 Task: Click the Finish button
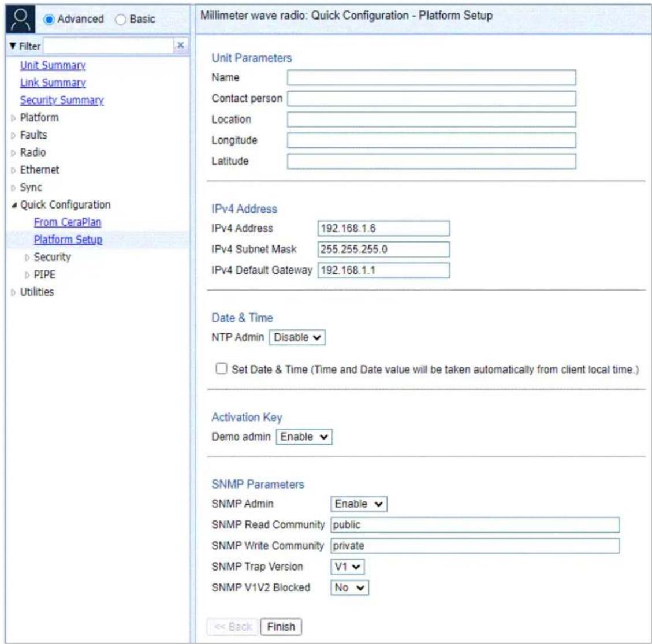click(x=281, y=627)
